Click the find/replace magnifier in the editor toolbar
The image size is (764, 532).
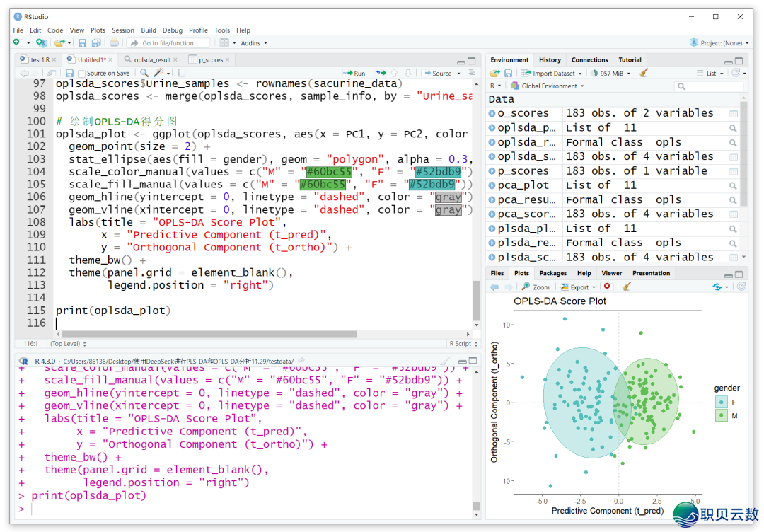point(144,73)
